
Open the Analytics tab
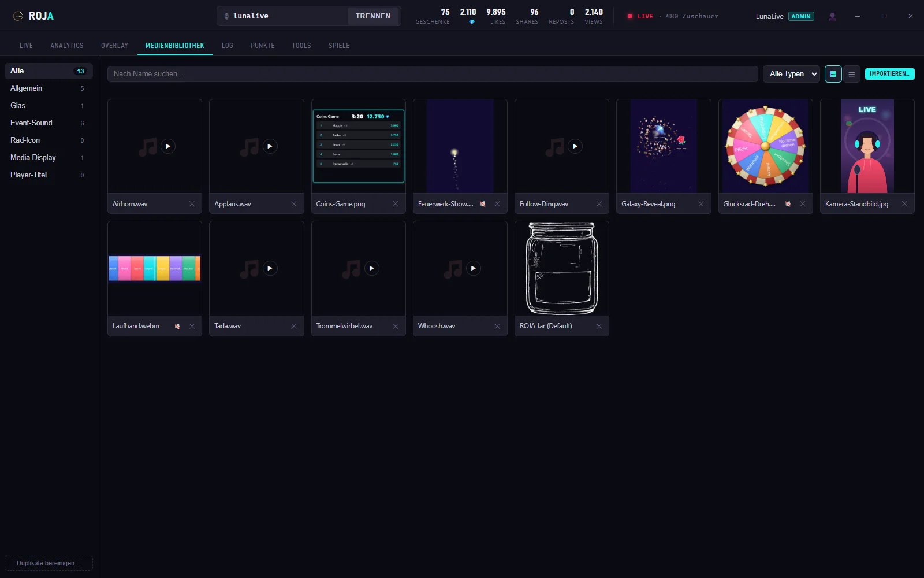[67, 46]
